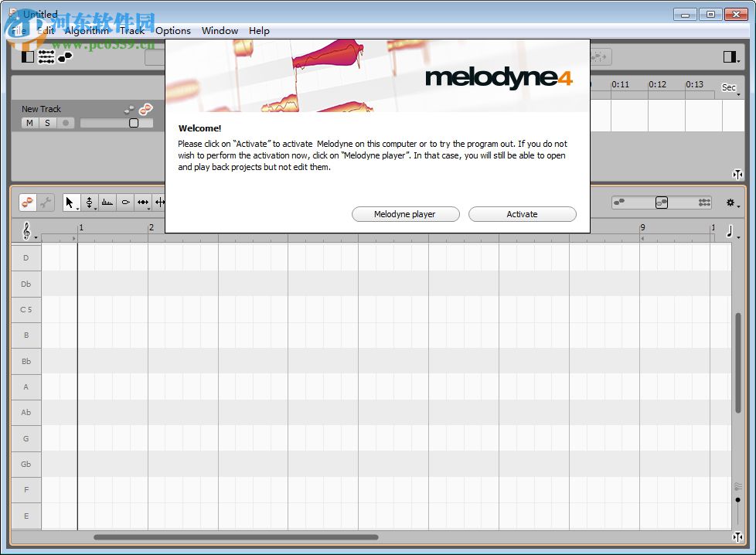This screenshot has width=756, height=555.
Task: Select the Pitch tool
Action: pyautogui.click(x=90, y=202)
